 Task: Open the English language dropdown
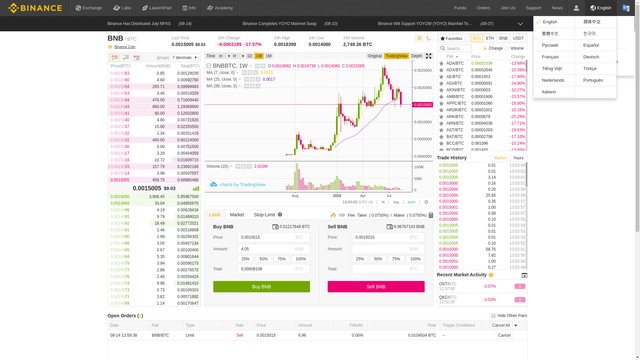tap(600, 8)
